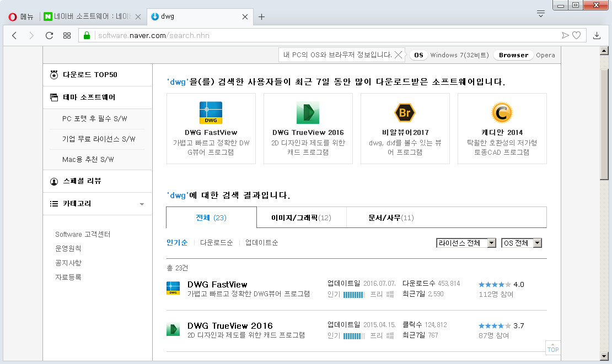Image resolution: width=612 pixels, height=364 pixels.
Task: Click the 다운로드 TOP50 medal icon
Action: (x=54, y=75)
